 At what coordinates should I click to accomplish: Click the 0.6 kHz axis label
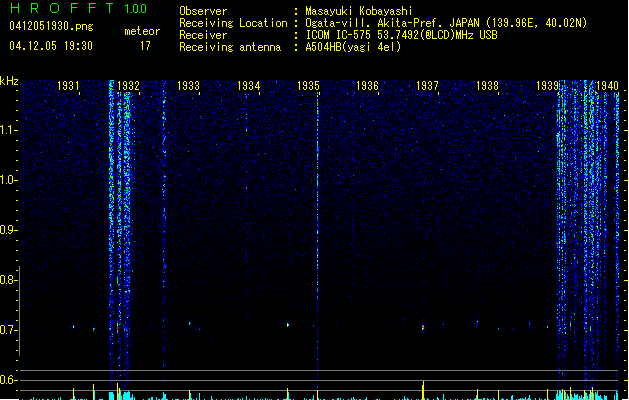8,380
